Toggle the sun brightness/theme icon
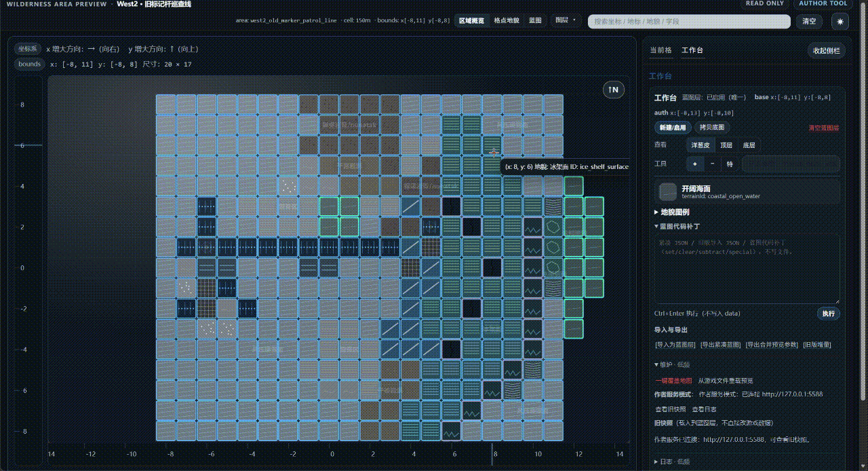The width and height of the screenshot is (868, 471). pos(840,21)
